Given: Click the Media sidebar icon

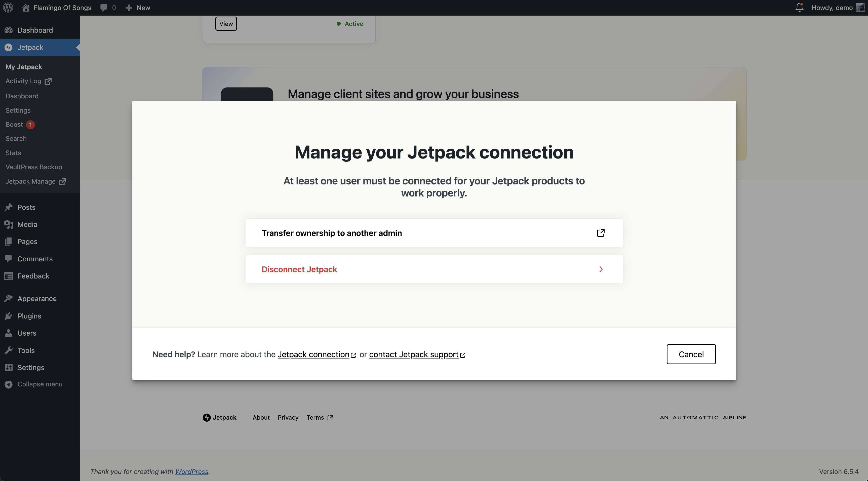Looking at the screenshot, I should [x=9, y=224].
